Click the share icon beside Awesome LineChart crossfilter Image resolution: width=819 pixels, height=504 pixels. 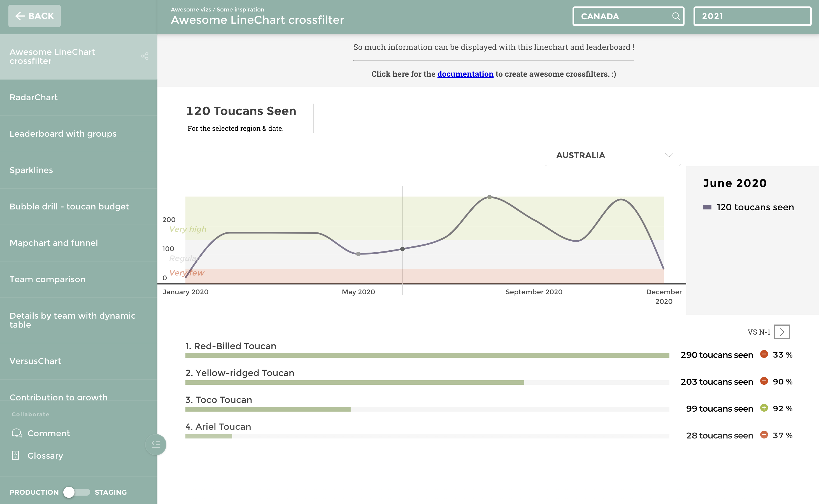145,56
